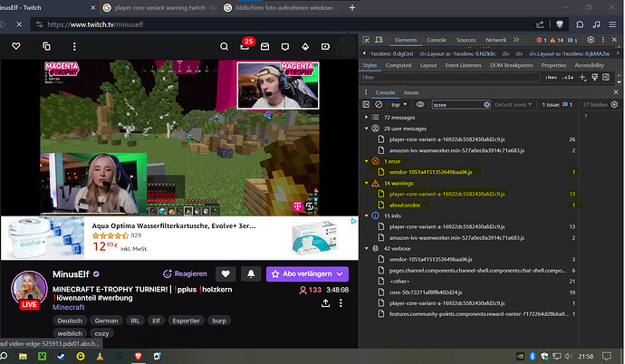The image size is (625, 364).
Task: Select vendor-1051a4151353649baa96.js under 1 error
Action: point(430,172)
